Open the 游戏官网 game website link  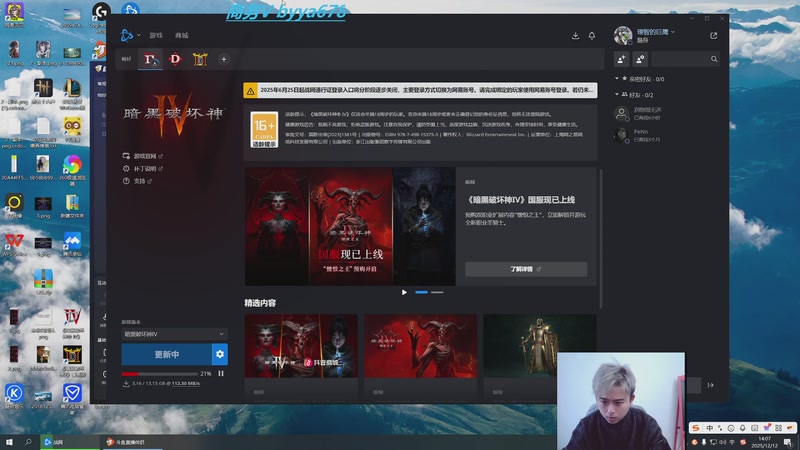143,156
